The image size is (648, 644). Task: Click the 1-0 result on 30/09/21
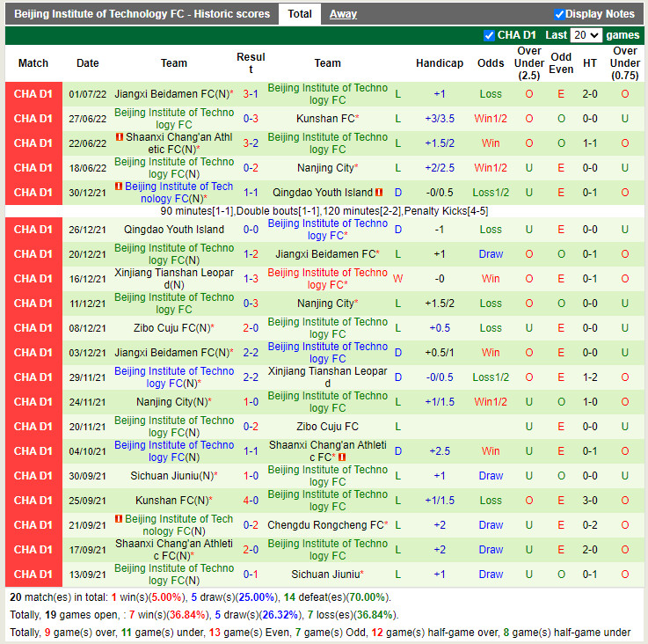coord(251,476)
